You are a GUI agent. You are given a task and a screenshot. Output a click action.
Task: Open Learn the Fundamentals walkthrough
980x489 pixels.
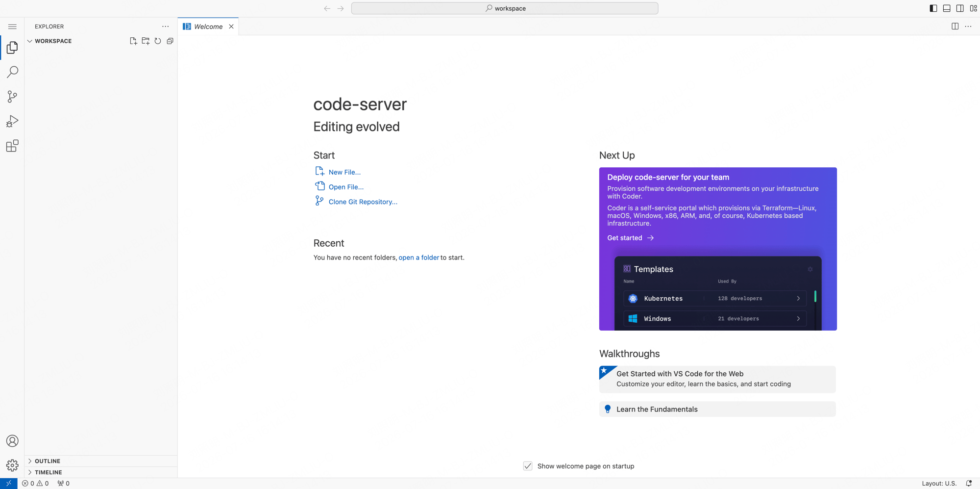[x=717, y=409]
